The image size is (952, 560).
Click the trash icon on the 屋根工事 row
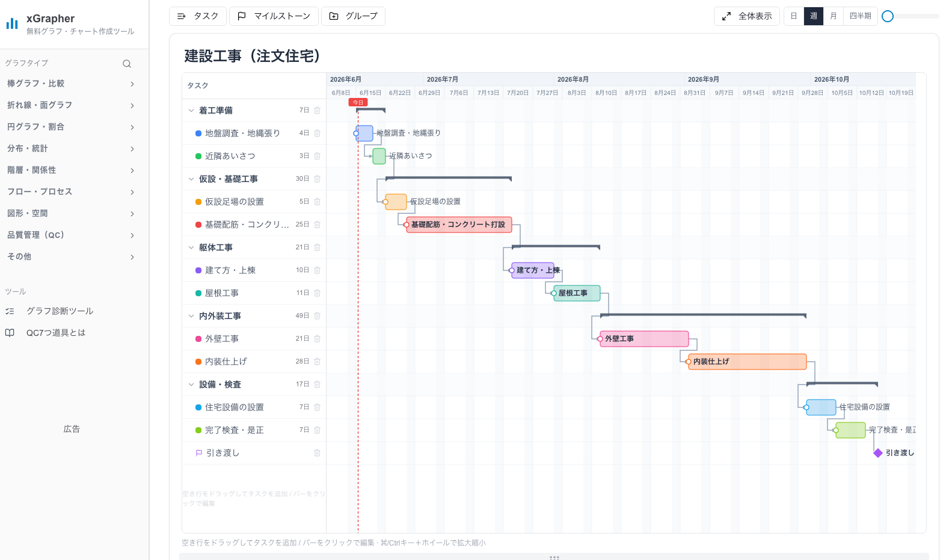pos(317,293)
